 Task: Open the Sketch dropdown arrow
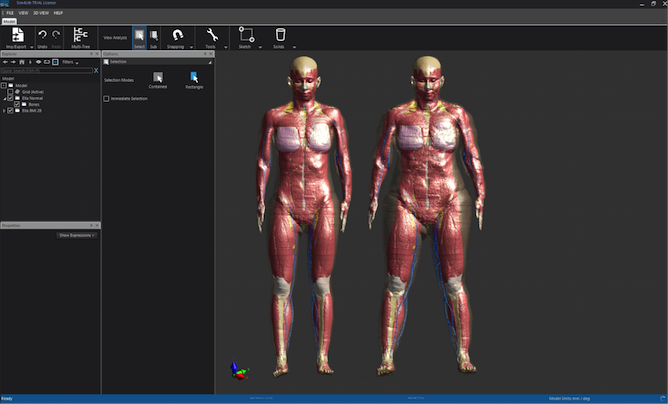(x=260, y=46)
